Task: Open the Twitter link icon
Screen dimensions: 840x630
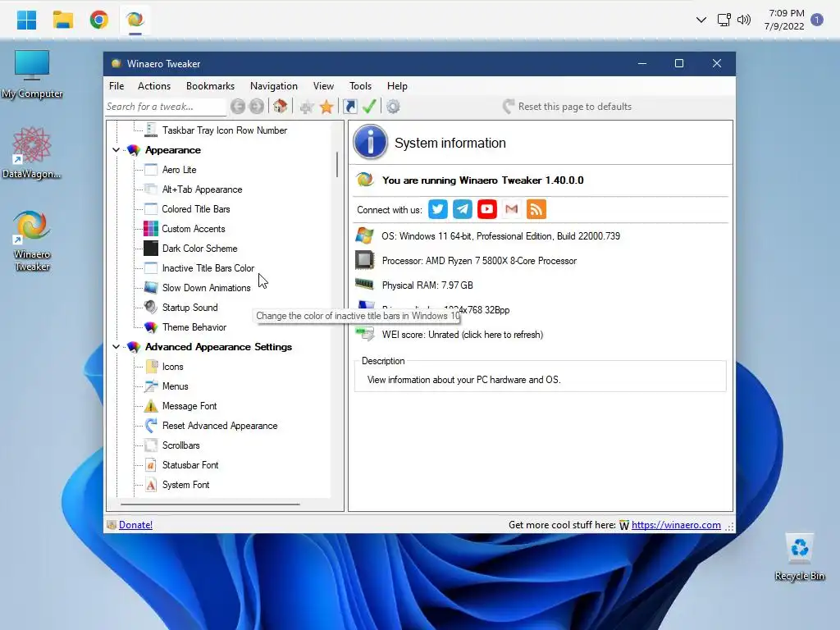Action: pos(438,209)
